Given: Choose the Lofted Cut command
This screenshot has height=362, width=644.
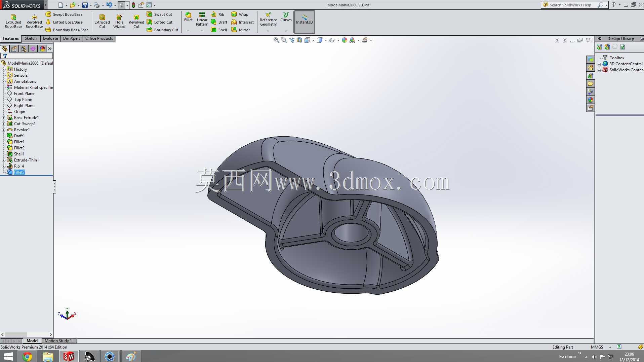Looking at the screenshot, I should coord(160,22).
